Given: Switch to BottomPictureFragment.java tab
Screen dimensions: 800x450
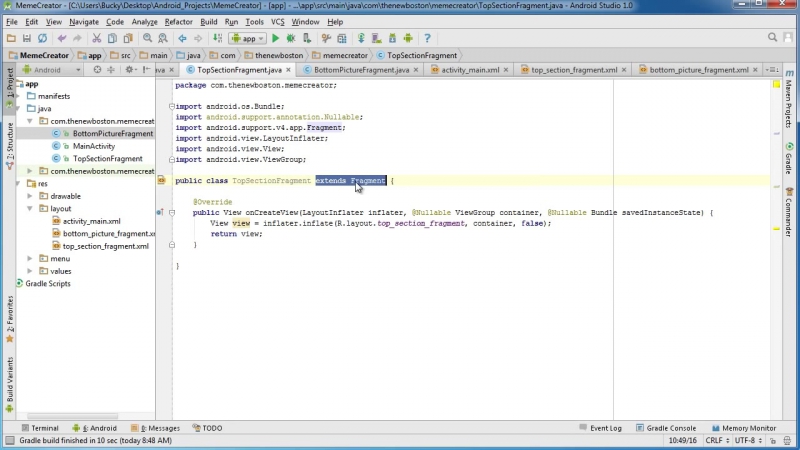Looking at the screenshot, I should pos(361,70).
